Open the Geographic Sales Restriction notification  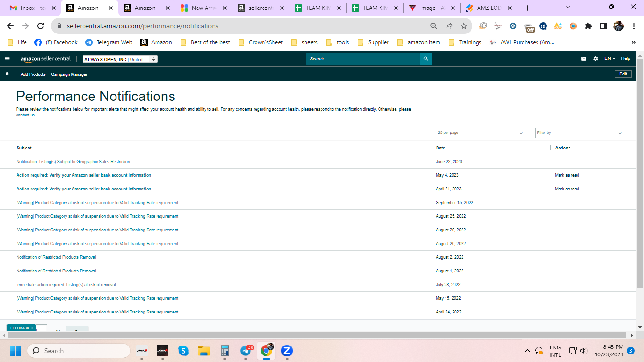tap(73, 162)
